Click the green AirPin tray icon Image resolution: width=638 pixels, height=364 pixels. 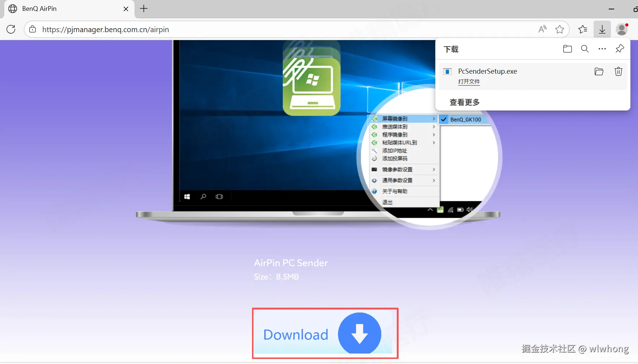[440, 210]
